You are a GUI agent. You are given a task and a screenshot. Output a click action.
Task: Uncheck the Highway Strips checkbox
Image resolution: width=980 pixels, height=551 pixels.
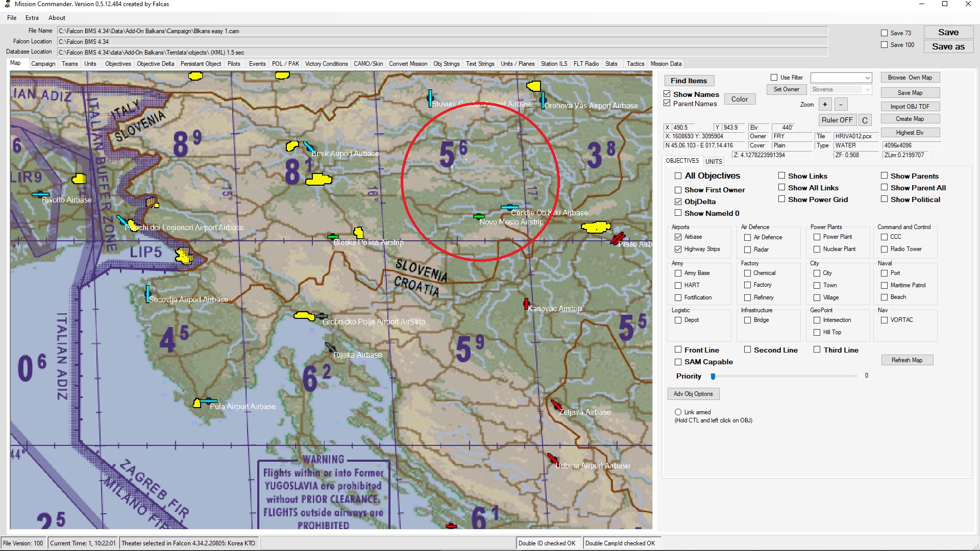[678, 249]
